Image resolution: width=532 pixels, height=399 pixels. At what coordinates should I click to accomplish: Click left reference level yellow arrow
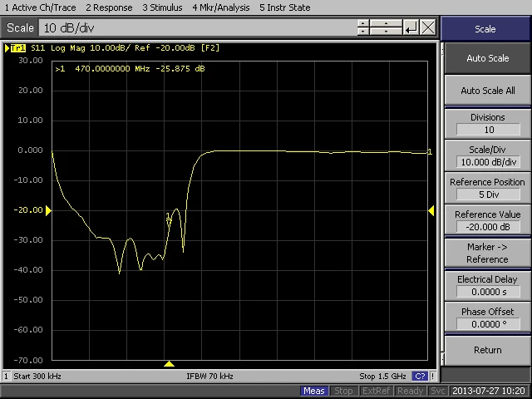[x=48, y=210]
